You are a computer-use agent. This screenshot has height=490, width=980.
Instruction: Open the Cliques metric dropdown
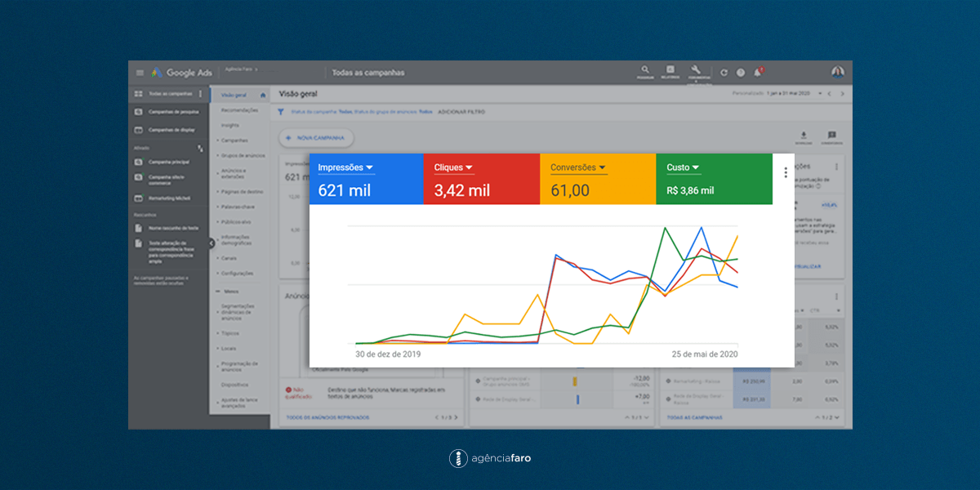click(454, 167)
